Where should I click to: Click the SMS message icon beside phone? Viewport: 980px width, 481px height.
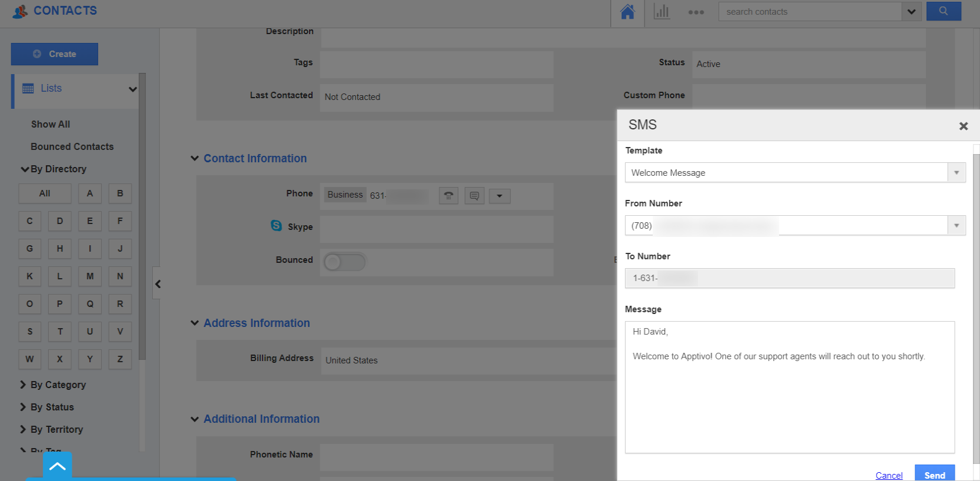click(x=474, y=196)
